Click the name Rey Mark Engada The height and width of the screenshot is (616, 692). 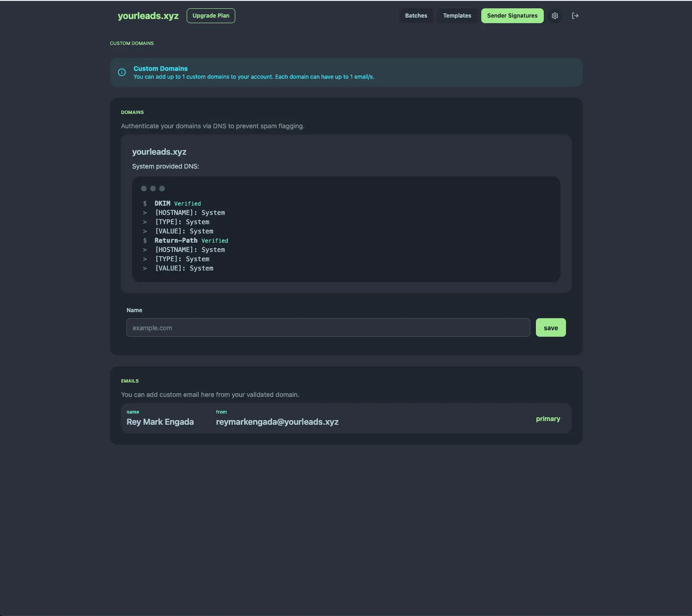[x=160, y=422]
